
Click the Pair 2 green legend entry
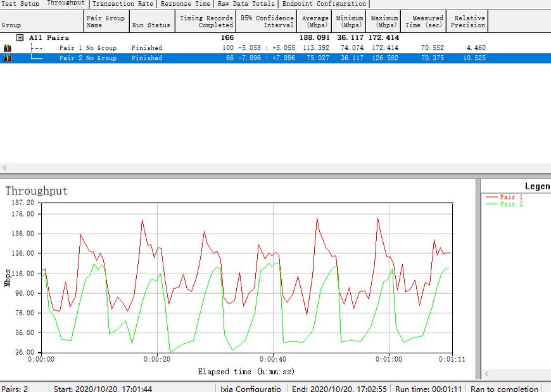pyautogui.click(x=510, y=205)
